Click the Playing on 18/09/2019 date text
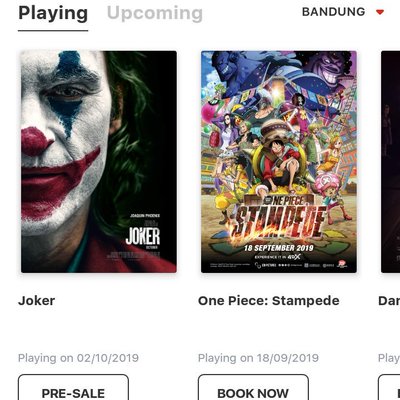Viewport: 400px width, 400px height. point(258,358)
